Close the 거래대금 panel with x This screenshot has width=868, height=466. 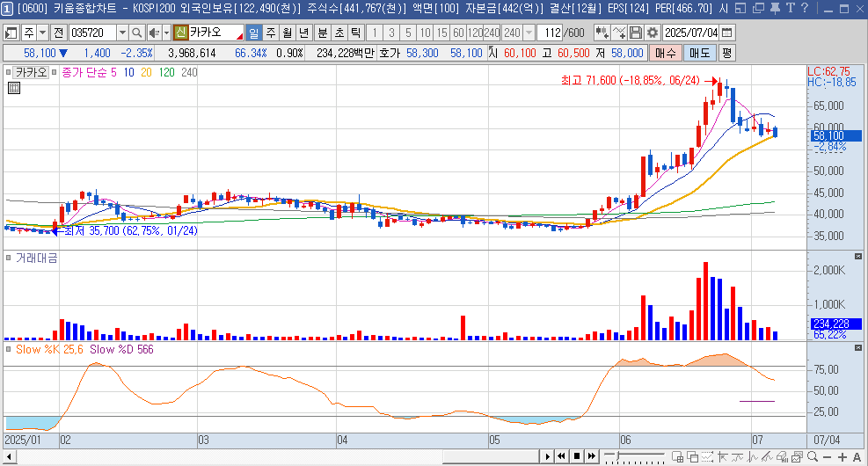[x=858, y=256]
